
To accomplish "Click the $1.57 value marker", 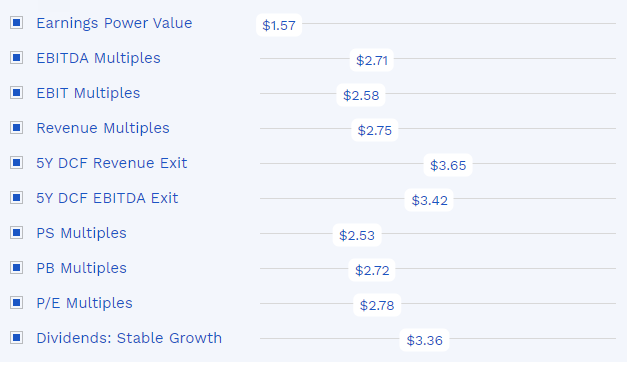I will [x=279, y=25].
